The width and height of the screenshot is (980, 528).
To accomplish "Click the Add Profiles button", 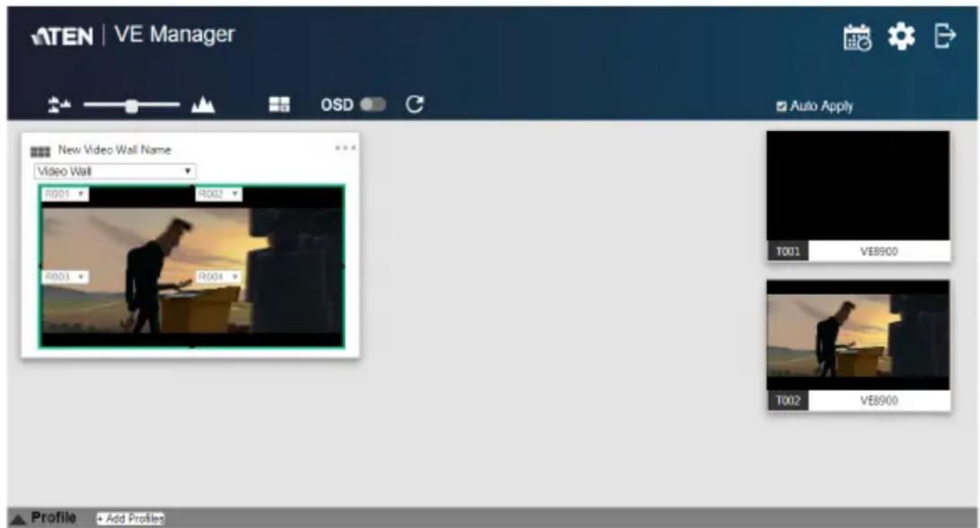I will tap(130, 519).
